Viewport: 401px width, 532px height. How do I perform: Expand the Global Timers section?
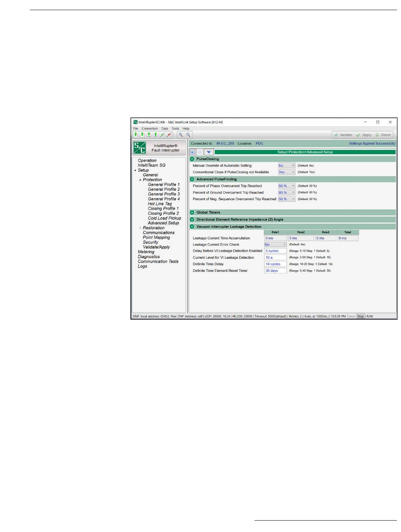point(192,212)
